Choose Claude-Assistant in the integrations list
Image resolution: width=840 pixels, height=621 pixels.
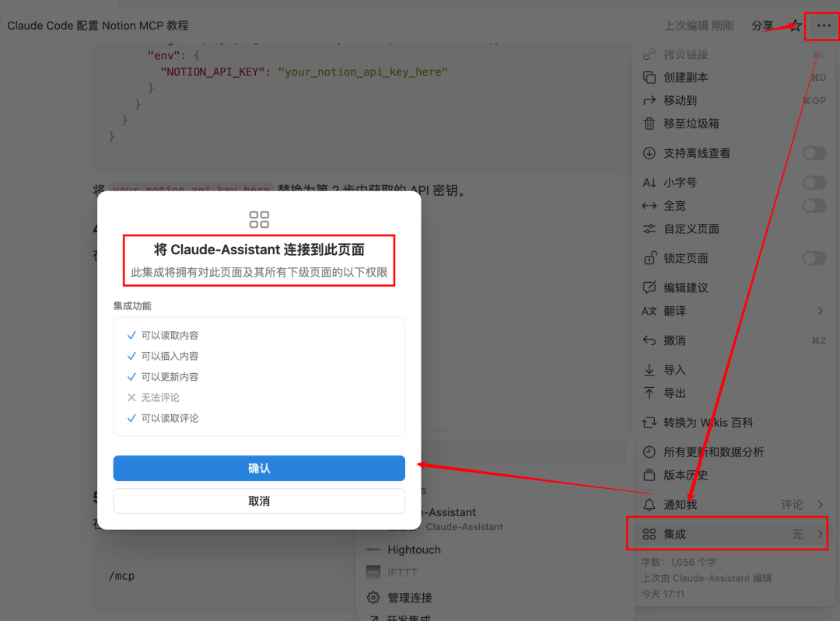[x=464, y=518]
